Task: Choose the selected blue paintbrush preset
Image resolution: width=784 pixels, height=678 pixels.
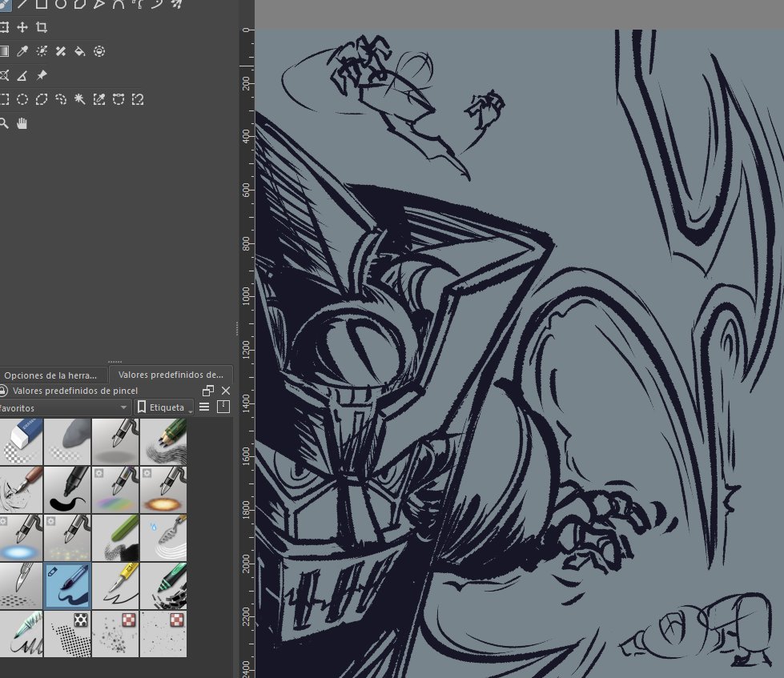Action: (67, 586)
